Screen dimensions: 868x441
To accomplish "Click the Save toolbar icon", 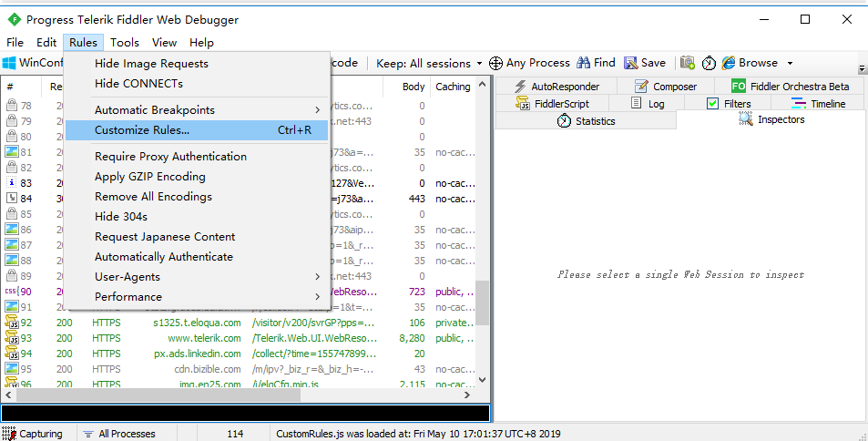I will click(x=630, y=63).
